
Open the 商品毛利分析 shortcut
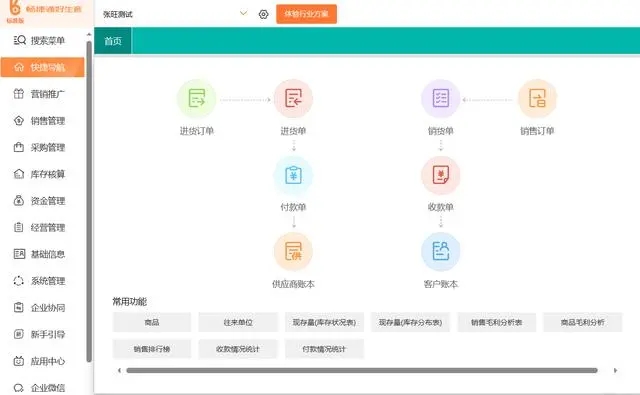point(582,322)
